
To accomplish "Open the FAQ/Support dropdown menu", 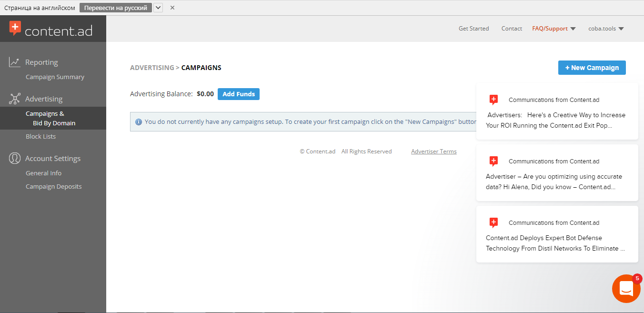I will [553, 29].
